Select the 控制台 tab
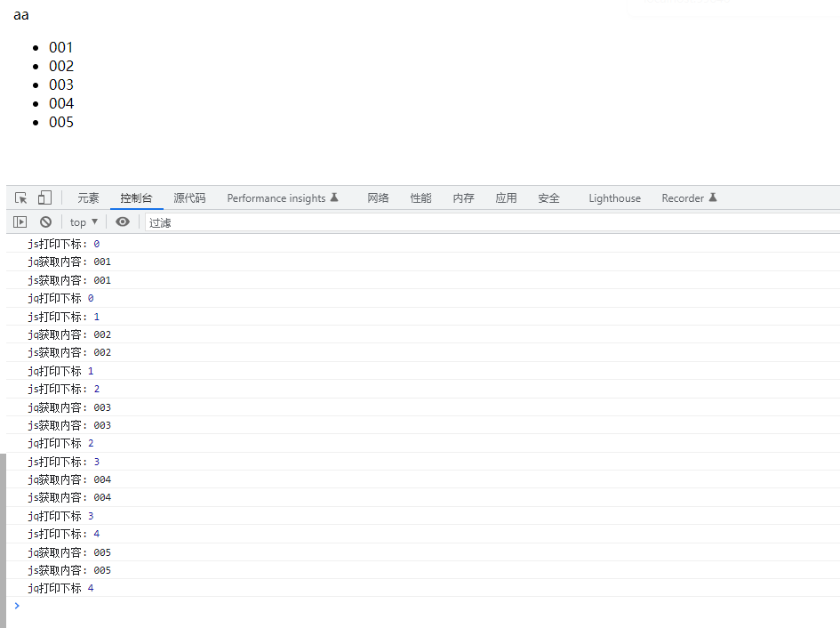Image resolution: width=840 pixels, height=628 pixels. point(136,198)
